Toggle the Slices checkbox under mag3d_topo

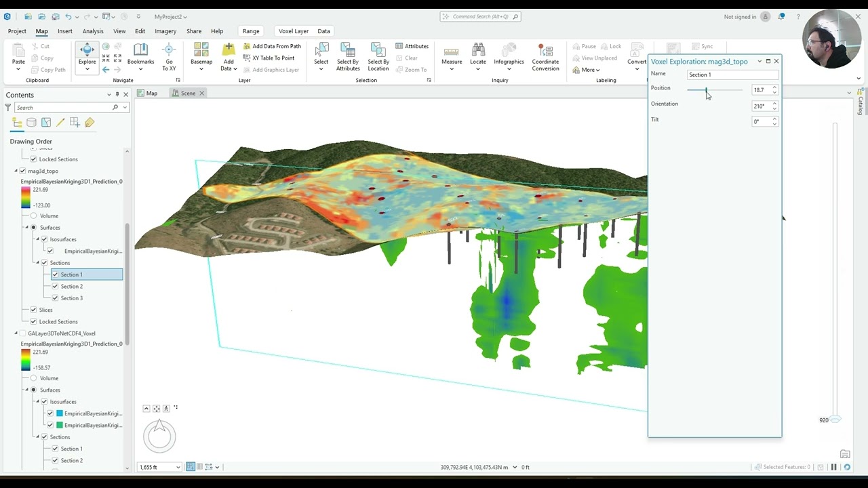coord(34,310)
